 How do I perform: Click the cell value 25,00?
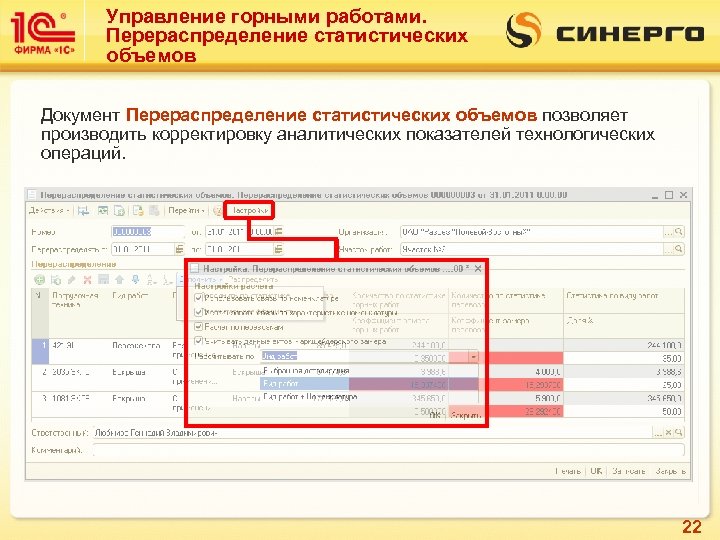coord(672,385)
